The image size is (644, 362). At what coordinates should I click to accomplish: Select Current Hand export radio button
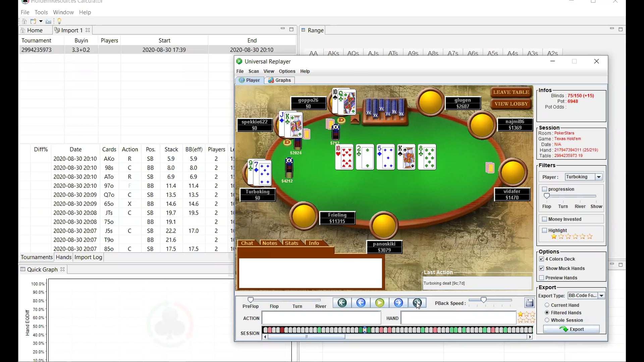[x=547, y=305]
